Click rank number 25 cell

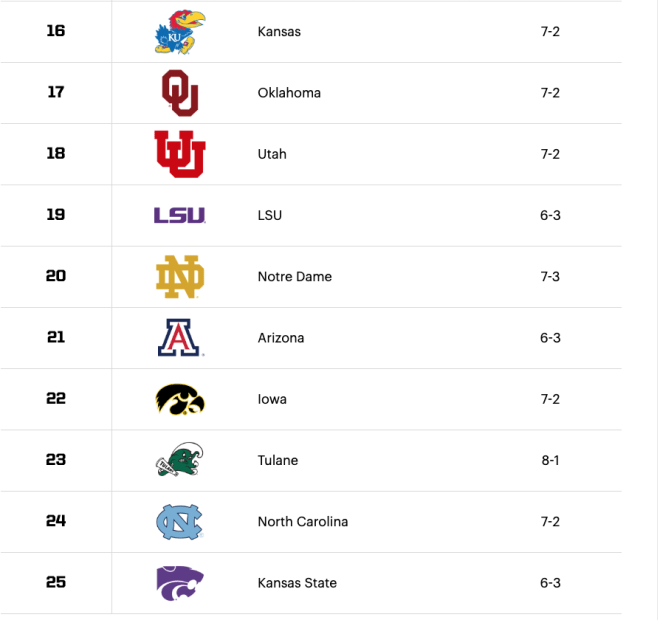[x=56, y=583]
